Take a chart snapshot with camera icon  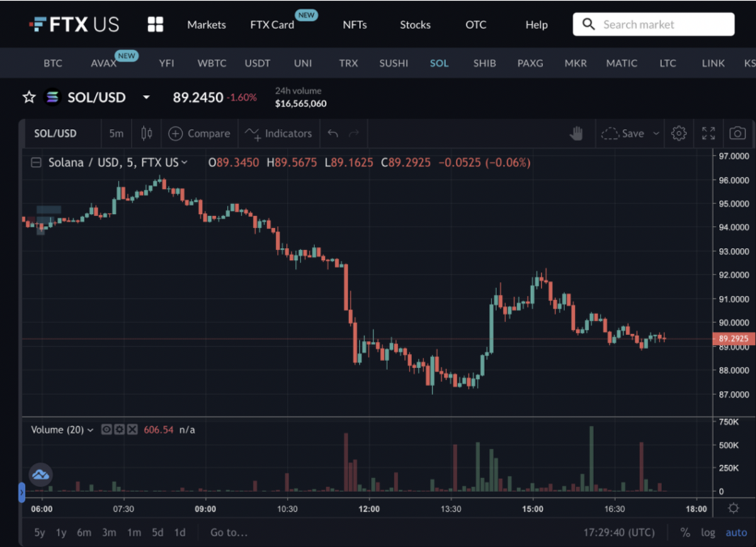pos(737,133)
